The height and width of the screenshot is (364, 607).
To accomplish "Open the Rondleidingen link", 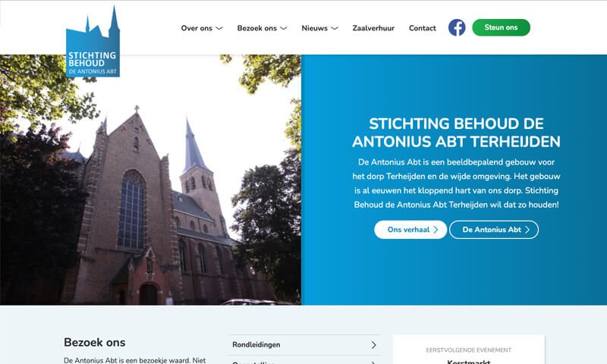I will (x=256, y=345).
